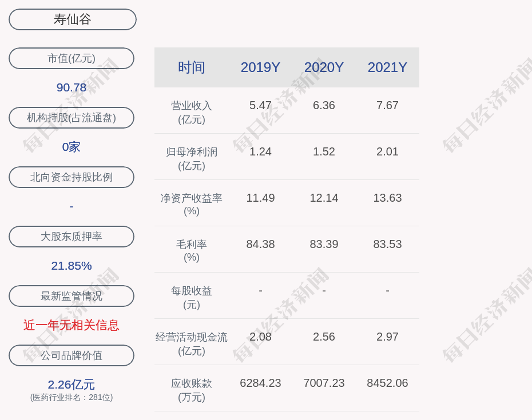532x420 pixels.
Task: Select the 2019Y column header
Action: pyautogui.click(x=260, y=67)
